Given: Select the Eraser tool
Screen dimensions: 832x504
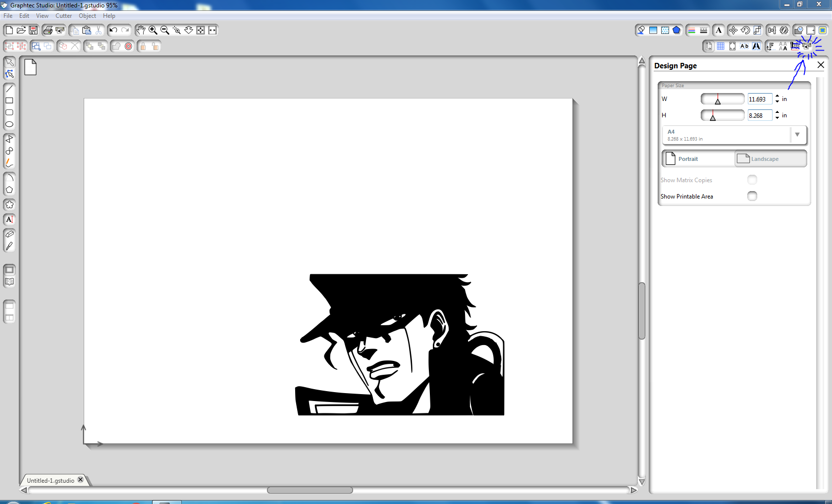Looking at the screenshot, I should (9, 234).
